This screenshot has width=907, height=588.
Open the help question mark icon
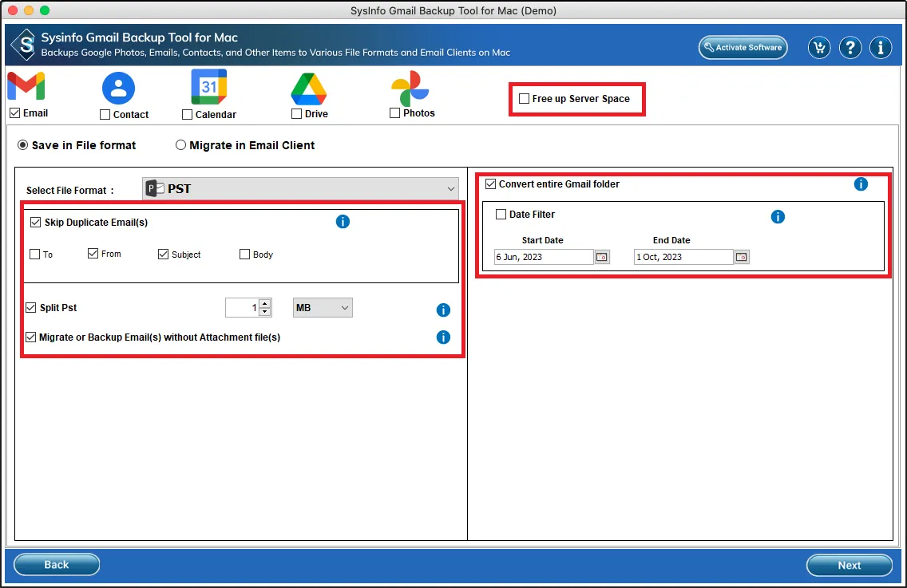click(850, 48)
